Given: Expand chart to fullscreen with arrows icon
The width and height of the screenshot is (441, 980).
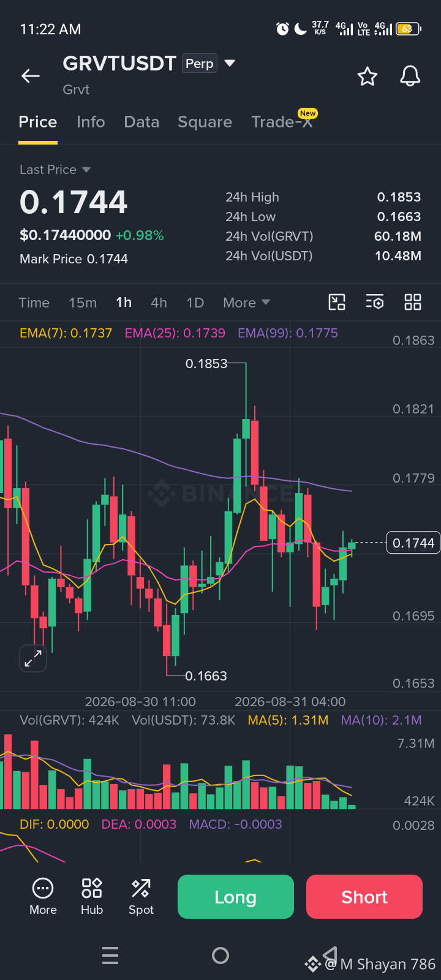Looking at the screenshot, I should coord(33,658).
